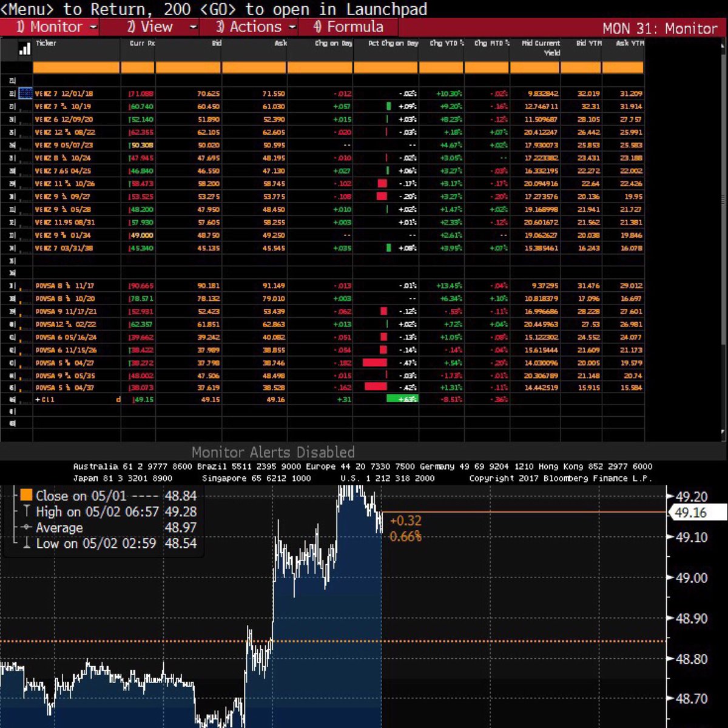Click the 90.181 bid cell for PDVSA

point(209,286)
